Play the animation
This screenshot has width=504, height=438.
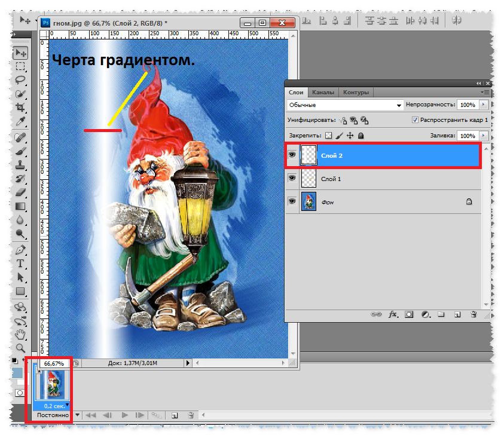tap(125, 415)
